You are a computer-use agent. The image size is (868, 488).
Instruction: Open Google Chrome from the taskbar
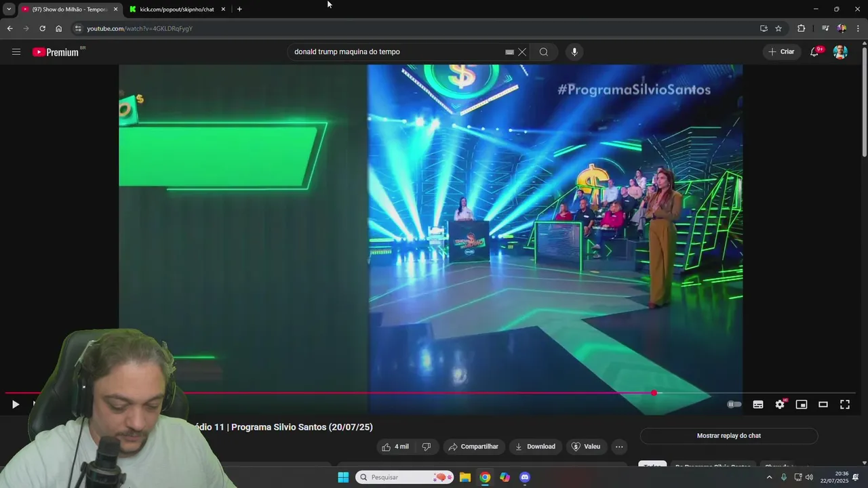[485, 477]
